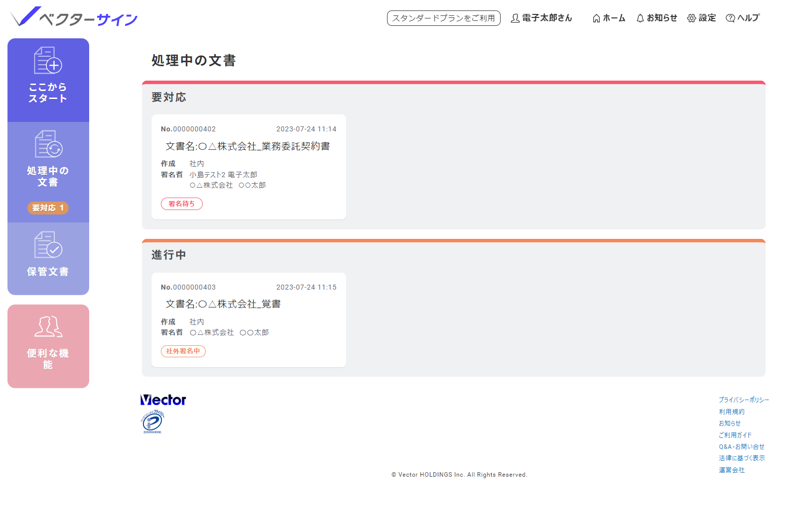
Task: Open プライバシーポリシー footer link
Action: tap(744, 400)
